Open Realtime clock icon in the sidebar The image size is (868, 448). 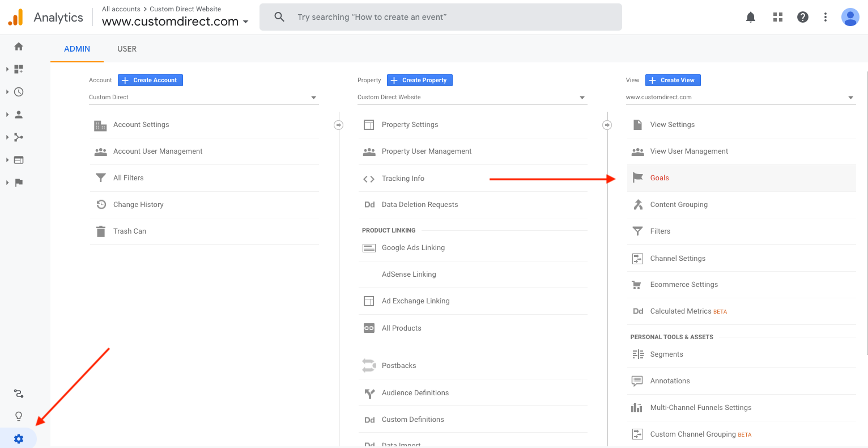[19, 92]
